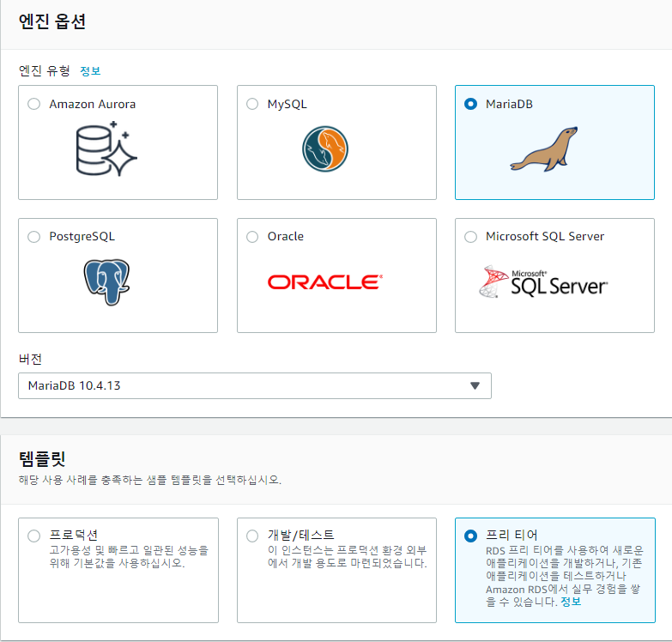Click the '해당 사용 사례를 충족하는' subtitle text
Screen dimensions: 672x642
point(150,480)
